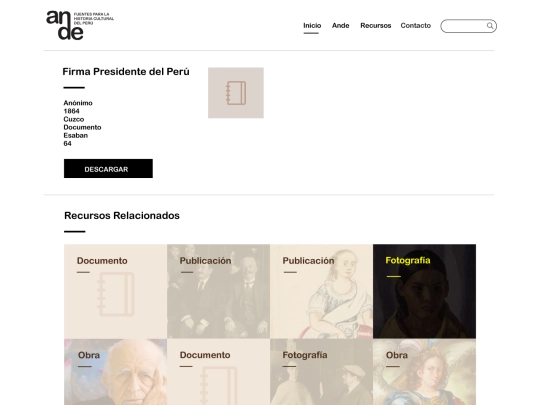Click the notebook document icon thumbnail
Viewport: 540px width, 405px height.
(x=236, y=93)
